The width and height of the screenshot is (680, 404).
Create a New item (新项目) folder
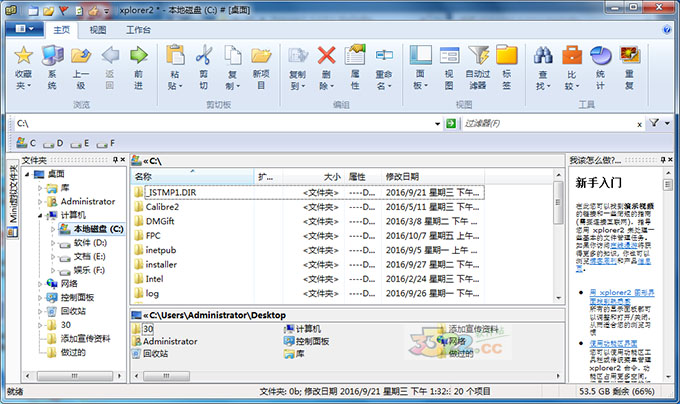[x=261, y=55]
